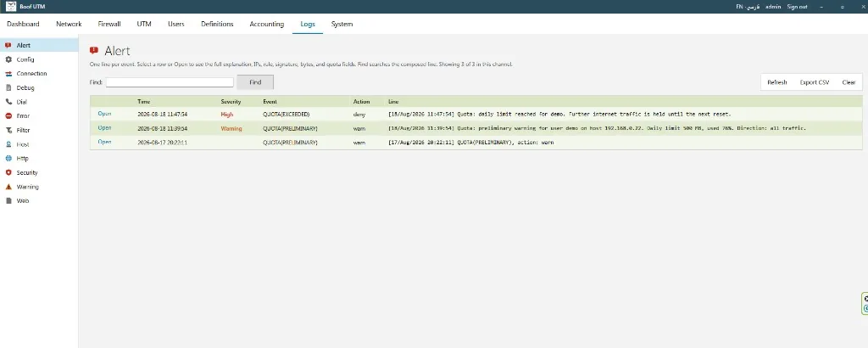The height and width of the screenshot is (348, 868).
Task: Open the Users tab
Action: pos(176,24)
